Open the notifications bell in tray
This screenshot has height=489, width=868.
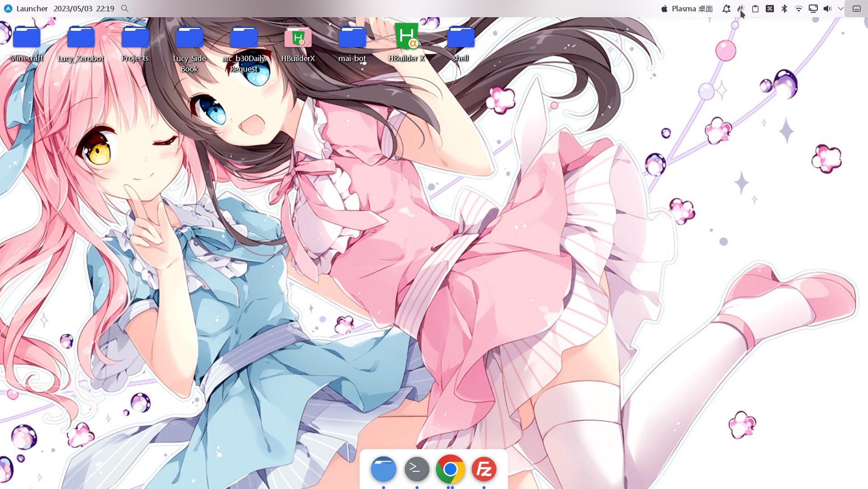point(726,9)
